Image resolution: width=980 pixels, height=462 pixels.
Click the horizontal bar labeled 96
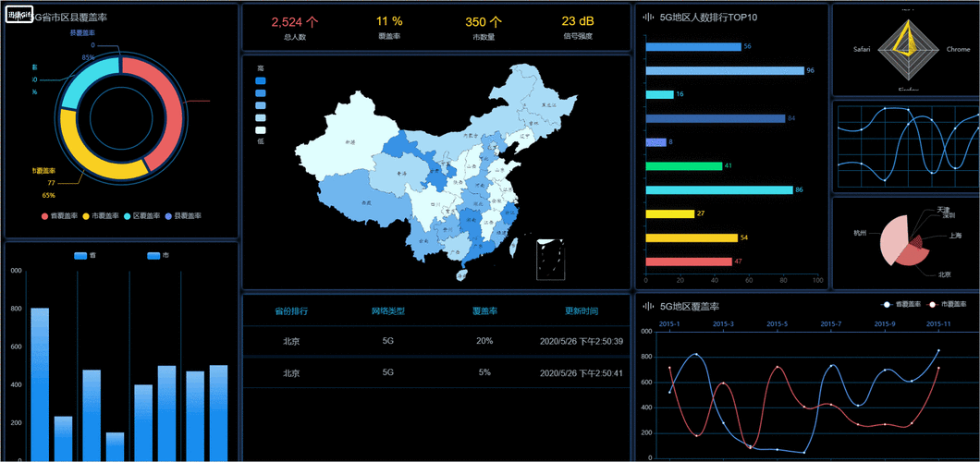coord(724,70)
